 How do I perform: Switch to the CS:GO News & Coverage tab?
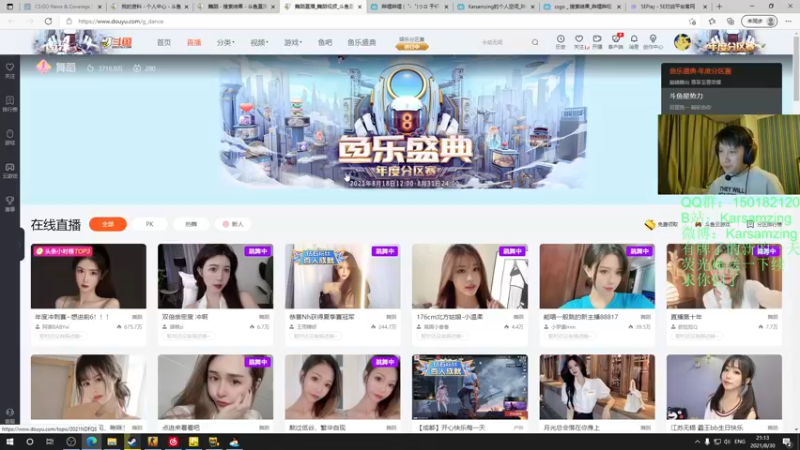[62, 7]
